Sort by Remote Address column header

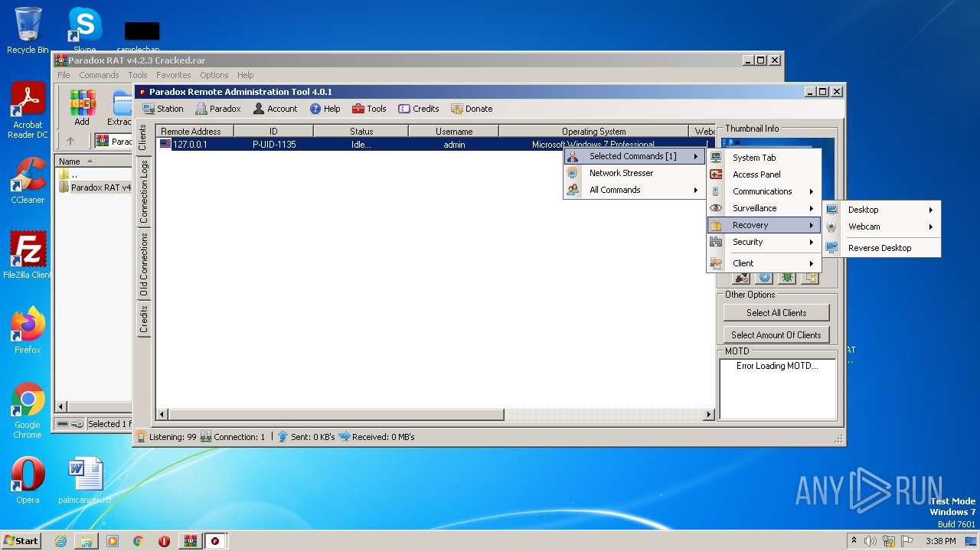(x=194, y=131)
